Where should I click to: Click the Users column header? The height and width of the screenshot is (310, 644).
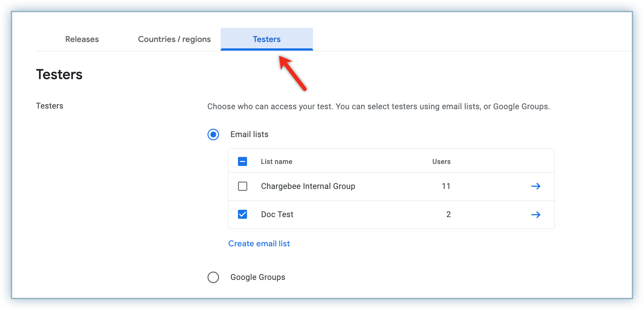click(441, 162)
